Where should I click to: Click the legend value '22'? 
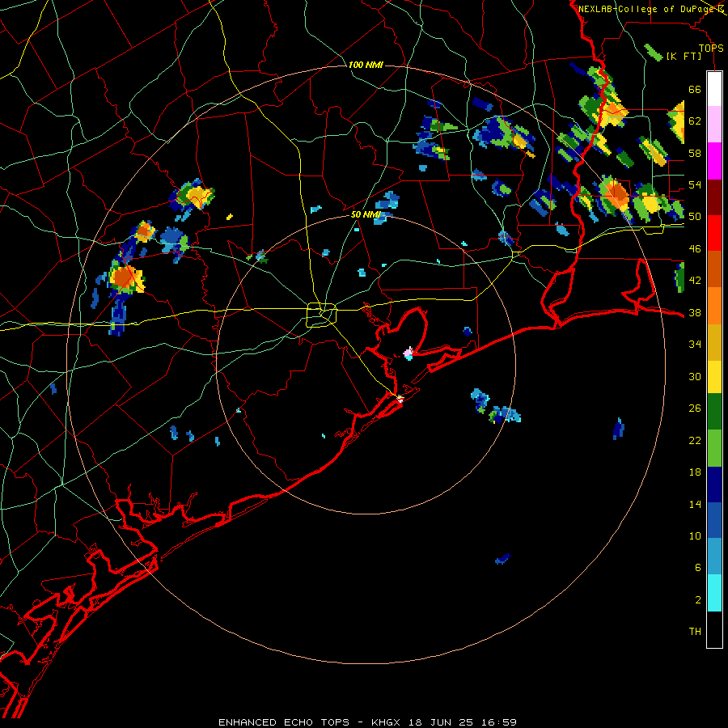695,440
